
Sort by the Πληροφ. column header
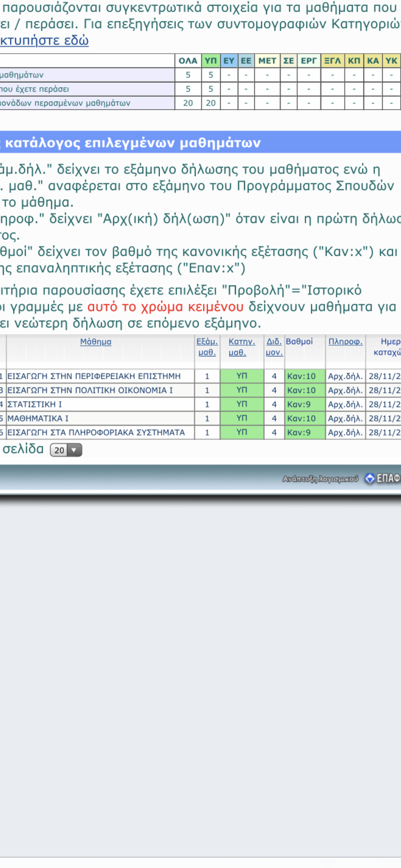[x=345, y=342]
